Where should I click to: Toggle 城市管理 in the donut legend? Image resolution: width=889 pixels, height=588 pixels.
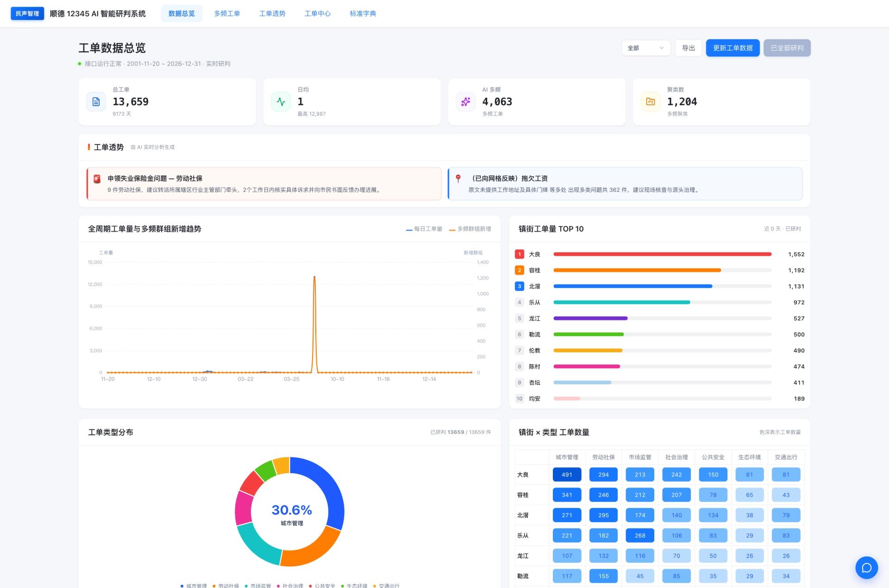pos(194,586)
